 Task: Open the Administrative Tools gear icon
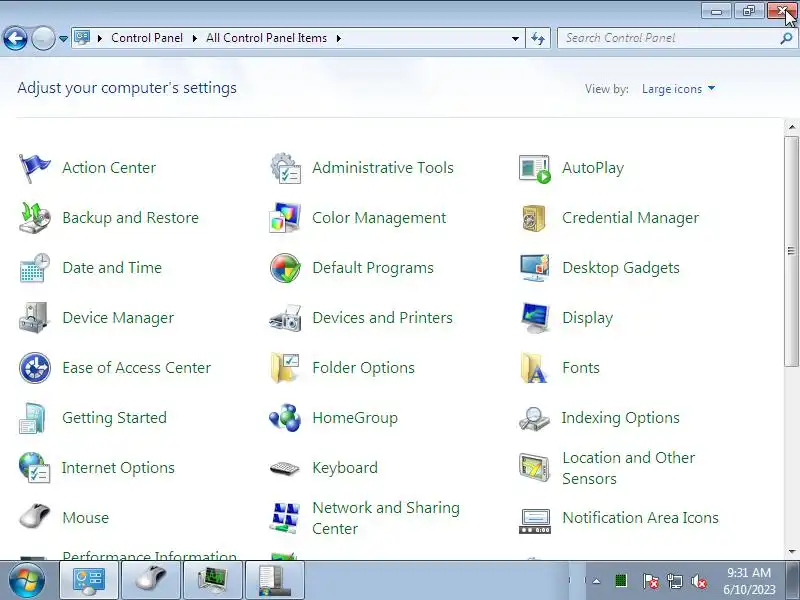(x=285, y=168)
